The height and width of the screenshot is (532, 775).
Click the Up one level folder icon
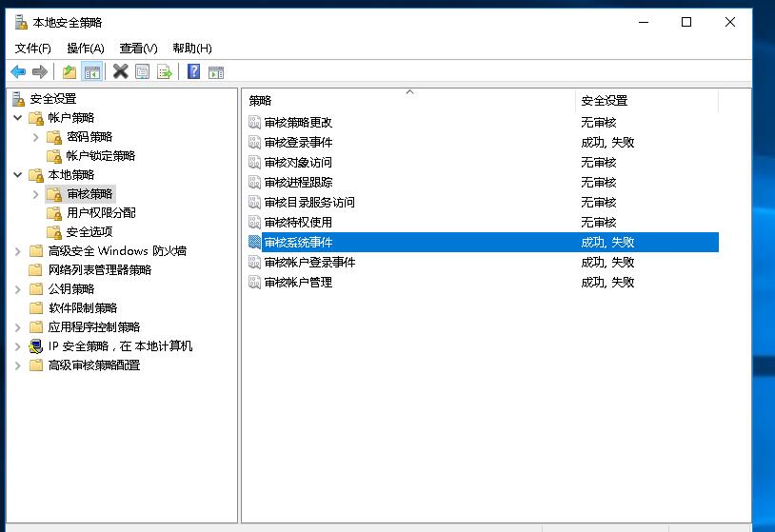pos(70,72)
